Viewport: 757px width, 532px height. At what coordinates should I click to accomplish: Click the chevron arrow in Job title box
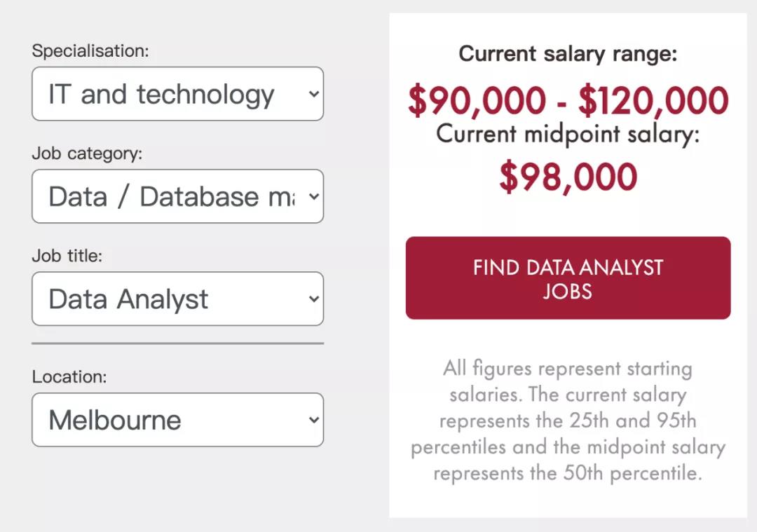(314, 299)
